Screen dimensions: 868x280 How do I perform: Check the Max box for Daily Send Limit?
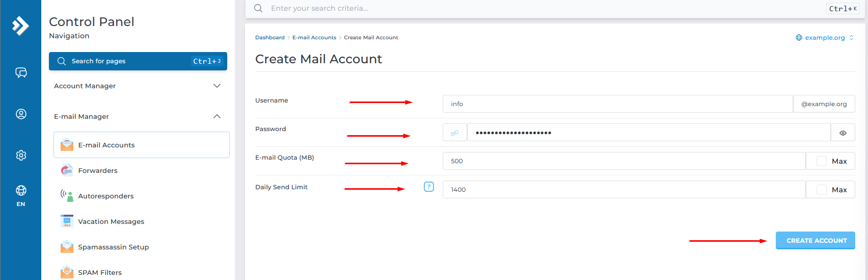click(822, 190)
